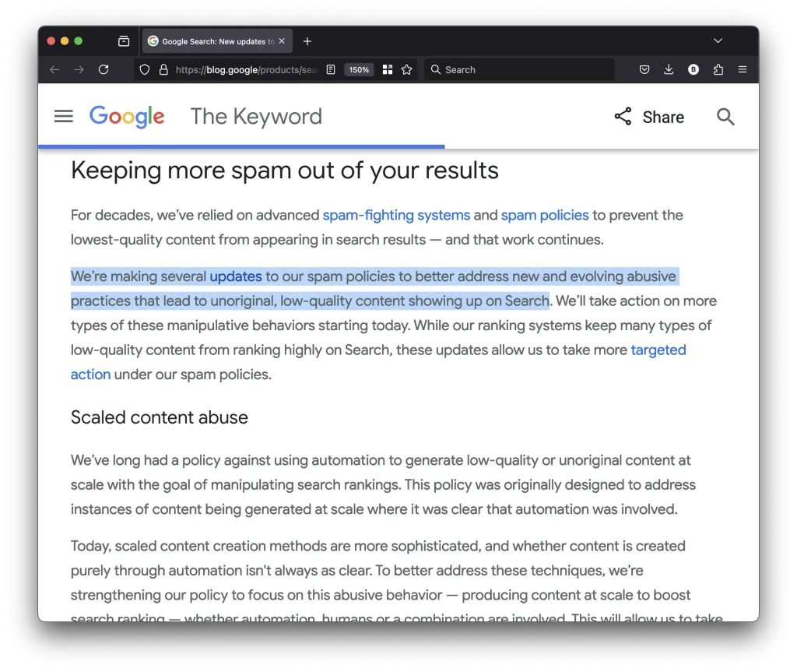Open a new tab with plus button
Image resolution: width=797 pixels, height=672 pixels.
(307, 41)
